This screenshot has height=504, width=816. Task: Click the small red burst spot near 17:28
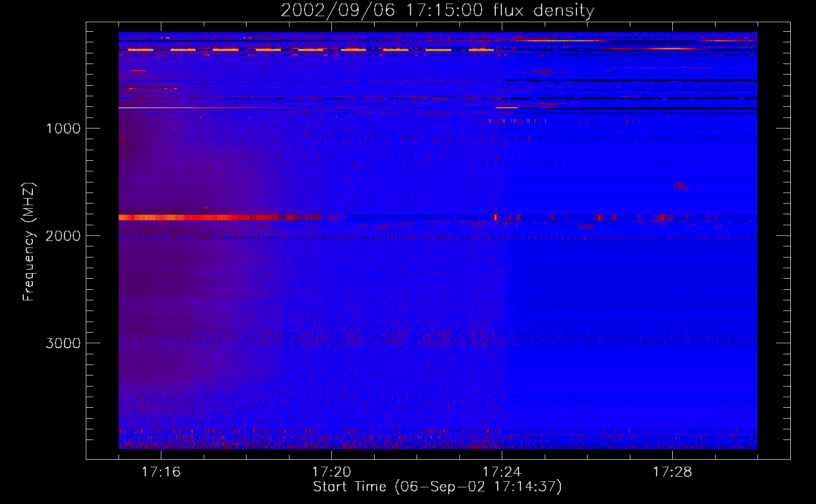[x=681, y=186]
